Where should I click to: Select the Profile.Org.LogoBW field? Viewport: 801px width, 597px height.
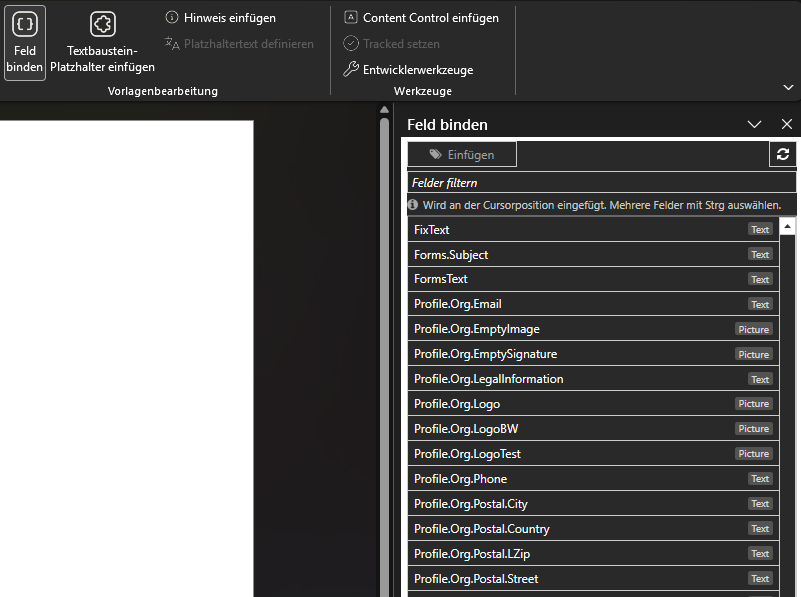[593, 429]
